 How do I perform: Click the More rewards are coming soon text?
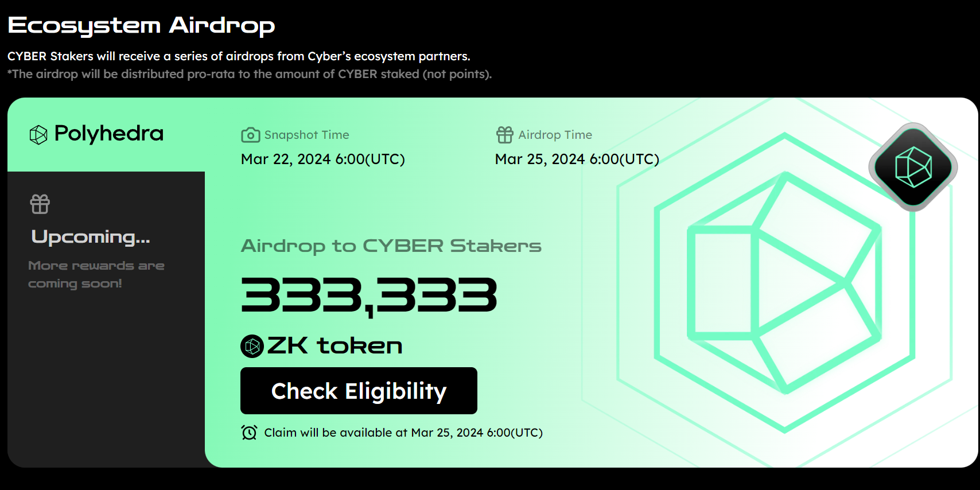(96, 274)
